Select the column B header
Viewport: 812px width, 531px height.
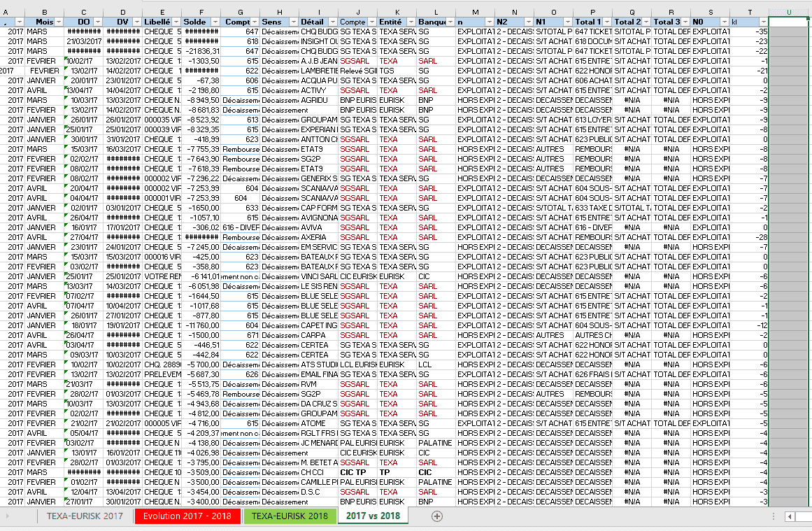point(45,12)
